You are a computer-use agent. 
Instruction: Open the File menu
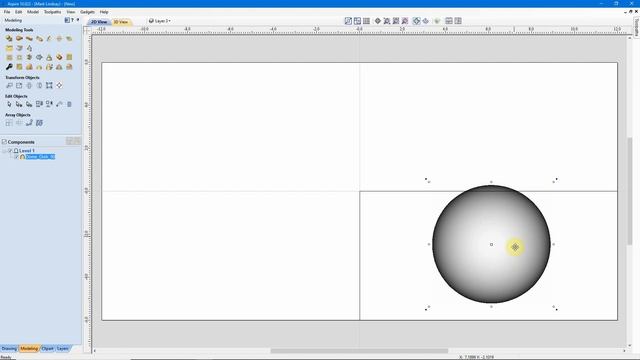click(x=7, y=12)
